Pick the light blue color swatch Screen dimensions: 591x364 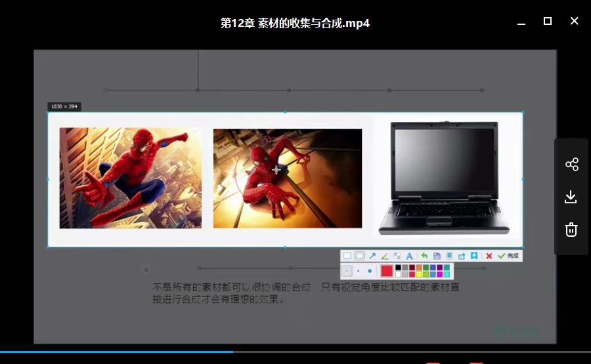[x=433, y=274]
